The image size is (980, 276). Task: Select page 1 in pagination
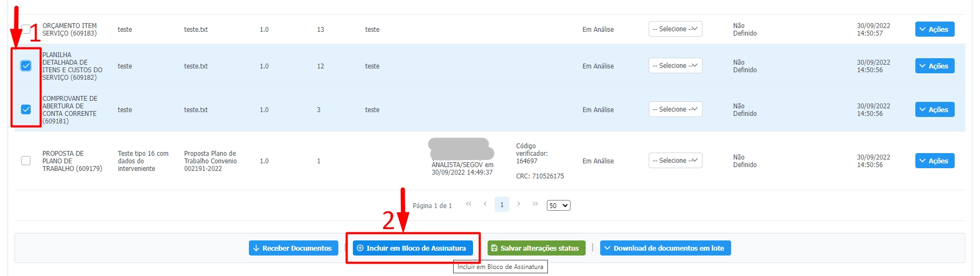click(x=502, y=205)
